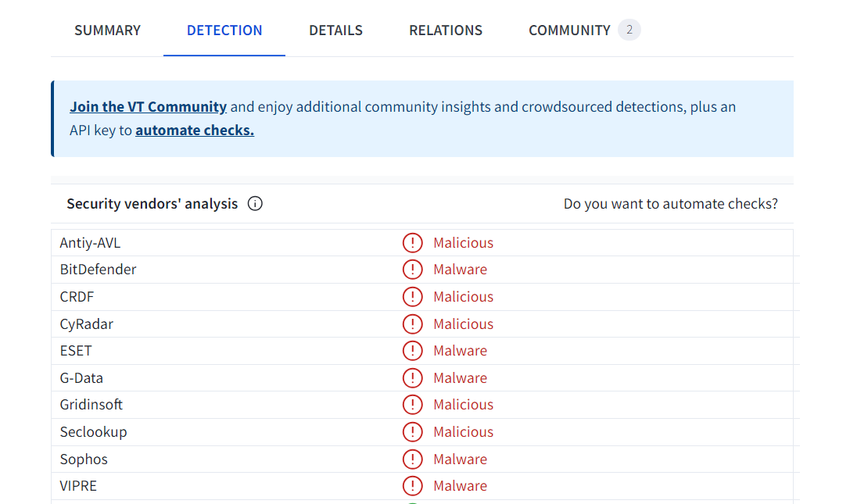Click 'Do you want to automate checks?' text

670,204
